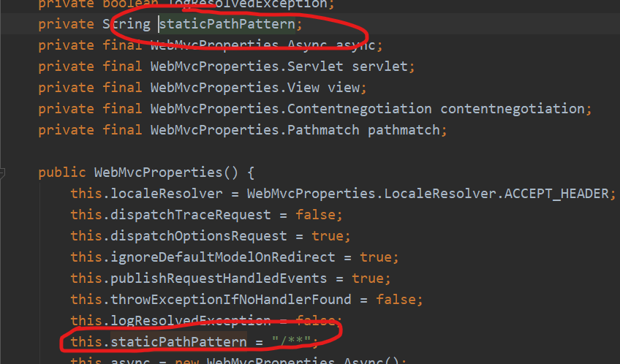Collapse the WebMvcProperties constructor fold marker

2,172
